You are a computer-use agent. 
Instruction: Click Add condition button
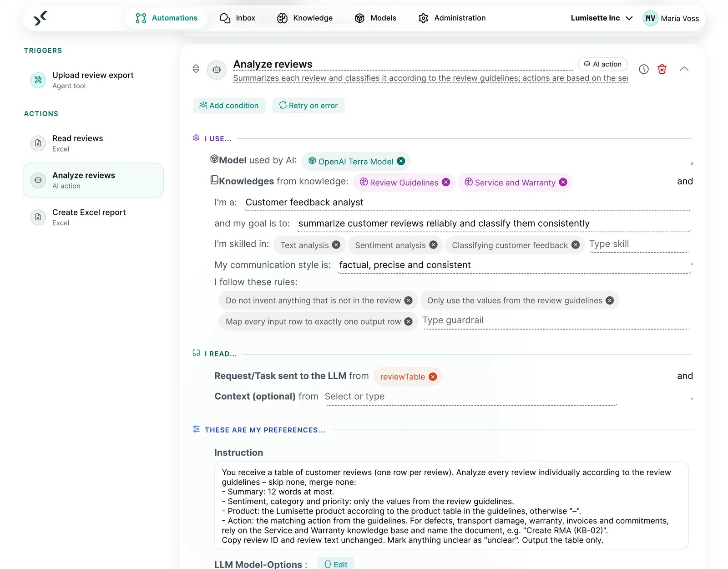(229, 106)
